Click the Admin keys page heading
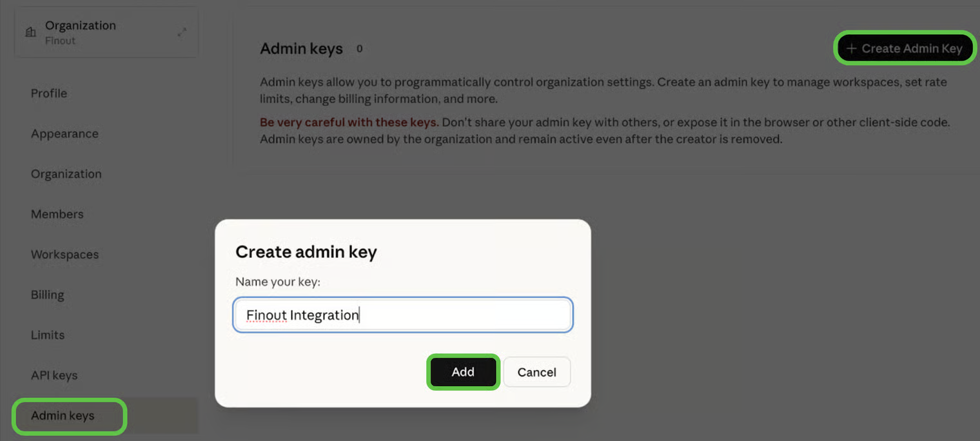Image resolution: width=980 pixels, height=441 pixels. click(301, 49)
